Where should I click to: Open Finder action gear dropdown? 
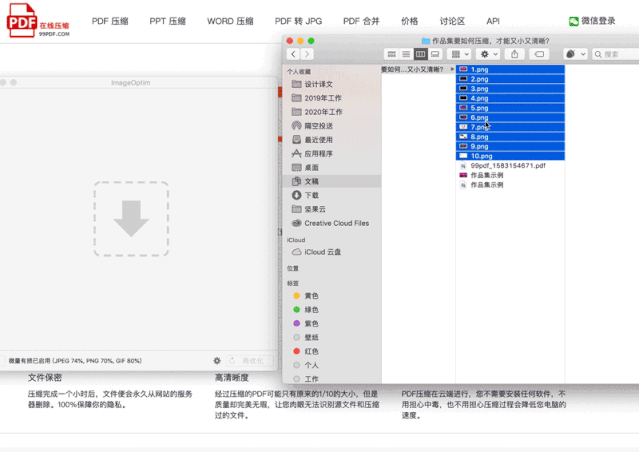[x=488, y=54]
